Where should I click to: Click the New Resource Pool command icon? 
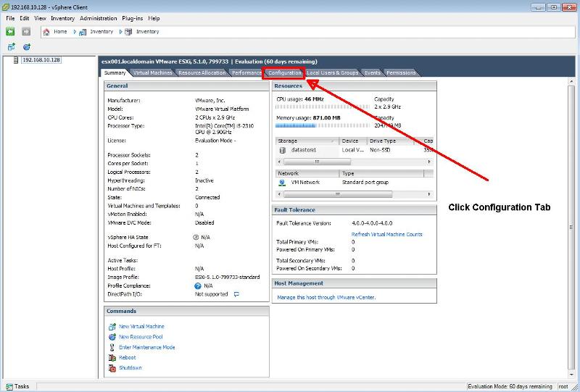(112, 337)
